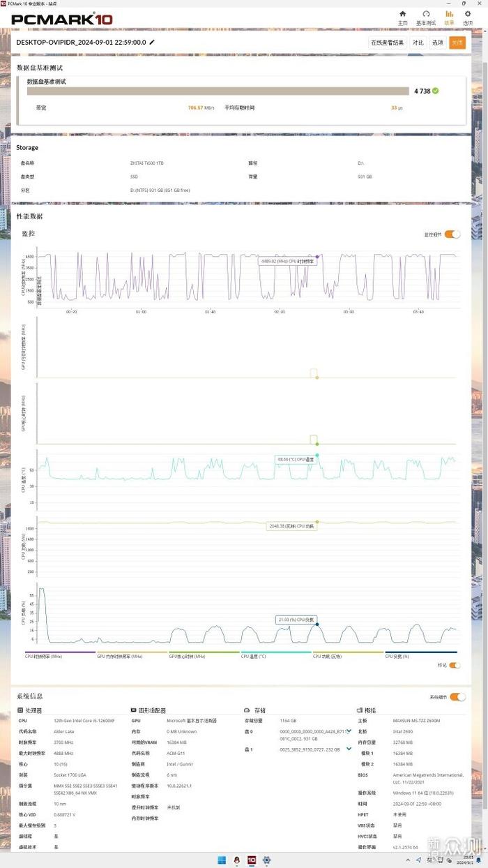The height and width of the screenshot is (868, 488).
Task: Click the 4489.02 MHz CPU clock marker
Action: [x=317, y=256]
